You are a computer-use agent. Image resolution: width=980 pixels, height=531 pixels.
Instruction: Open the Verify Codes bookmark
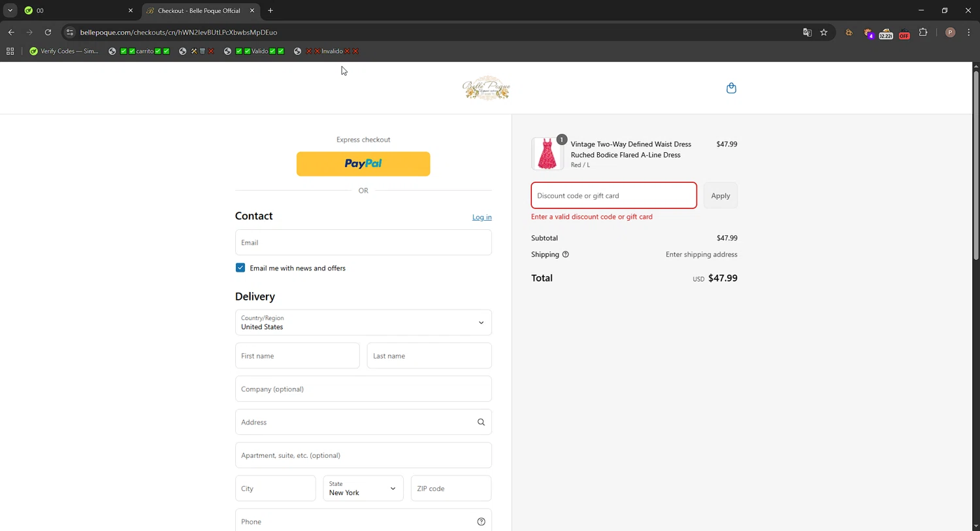[64, 51]
